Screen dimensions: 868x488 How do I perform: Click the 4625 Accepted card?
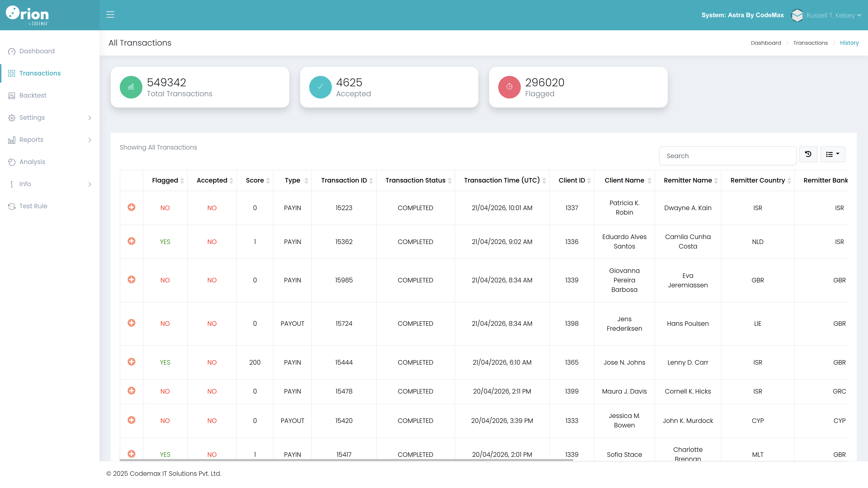(389, 87)
